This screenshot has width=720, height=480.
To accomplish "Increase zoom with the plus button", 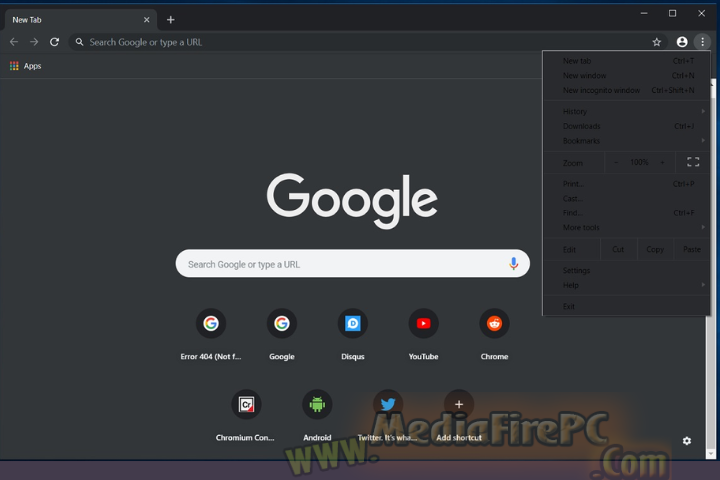I will (x=662, y=162).
